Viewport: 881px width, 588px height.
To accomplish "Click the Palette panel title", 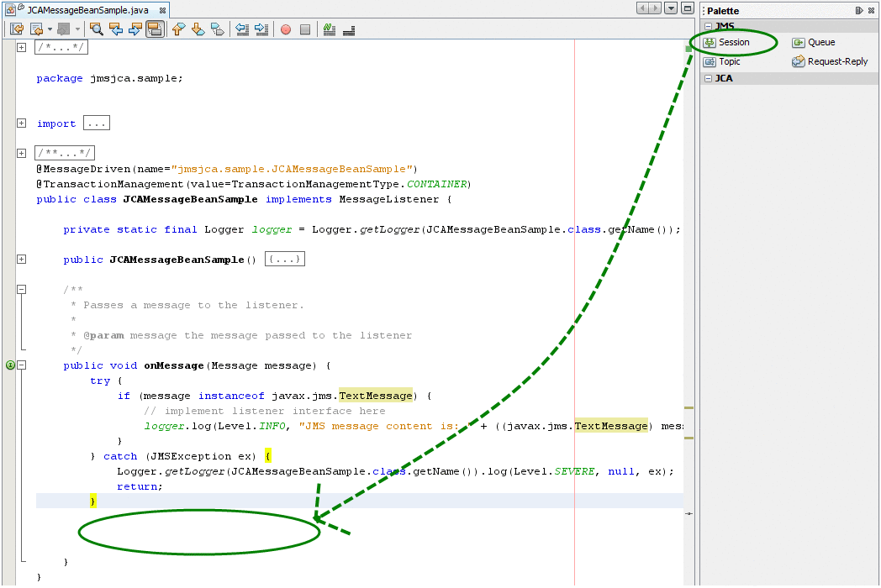I will point(723,11).
